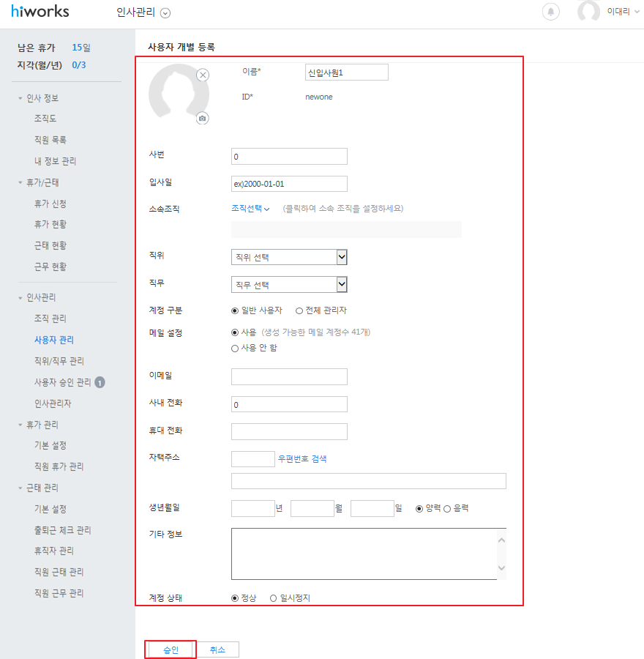644x659 pixels.
Task: Click the badge on 사용자 승인 관리
Action: click(100, 382)
